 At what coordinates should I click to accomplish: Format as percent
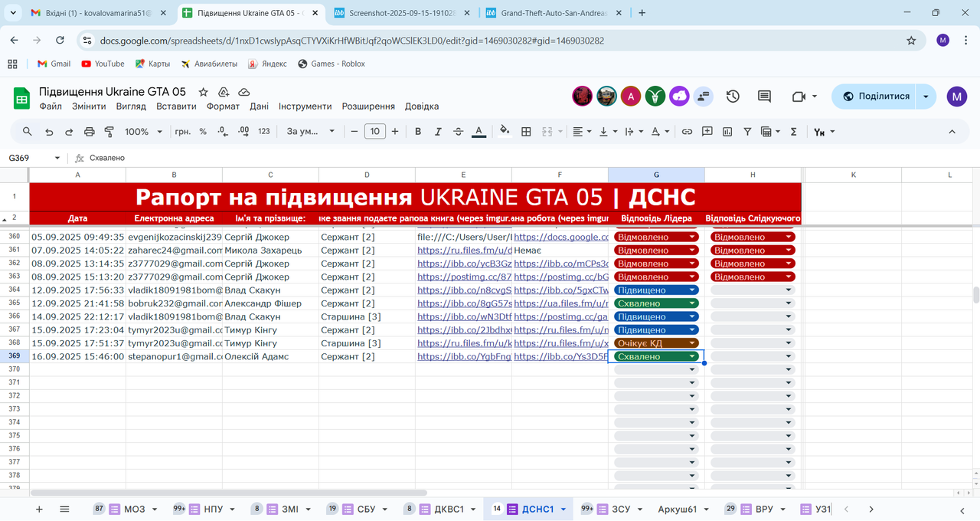[x=203, y=132]
